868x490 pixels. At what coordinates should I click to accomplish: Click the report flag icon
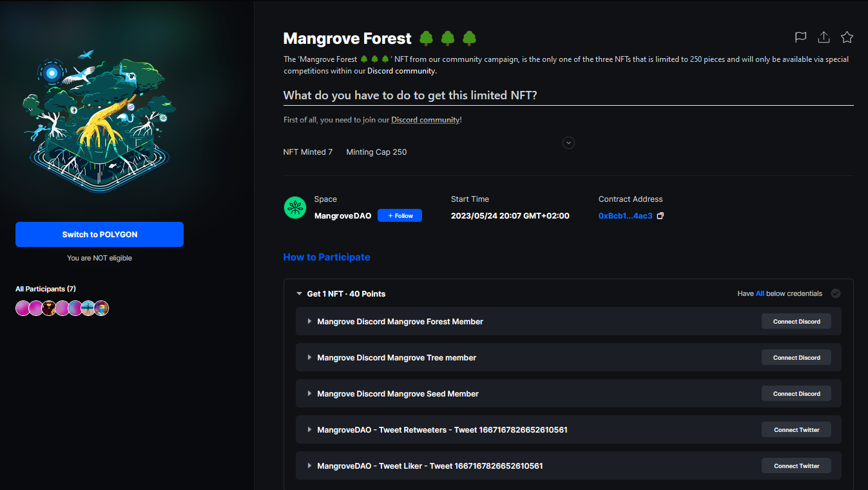click(800, 37)
